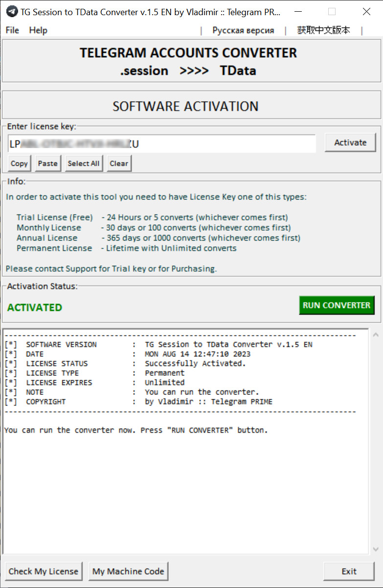383x588 pixels.
Task: Click the Select All button
Action: [x=84, y=163]
